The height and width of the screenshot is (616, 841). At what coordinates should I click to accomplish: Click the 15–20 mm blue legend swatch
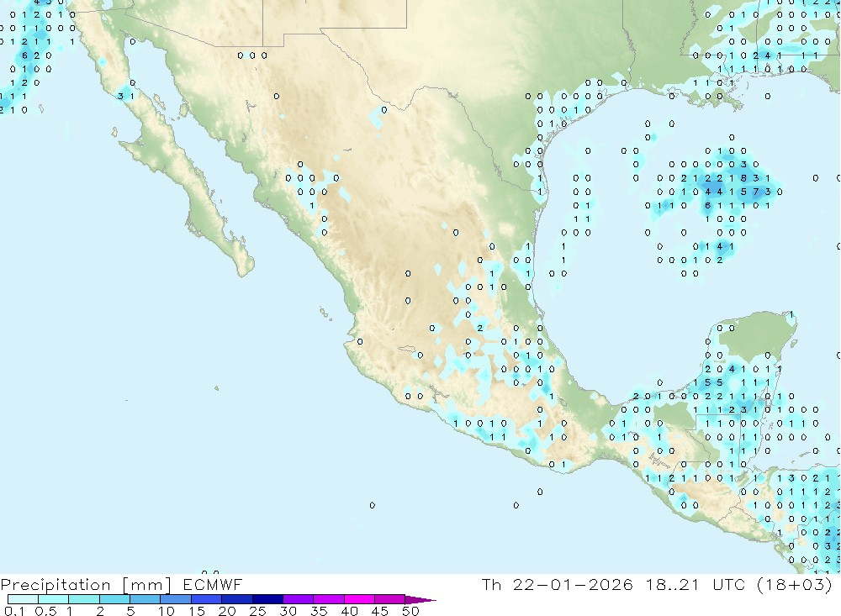coord(206,599)
